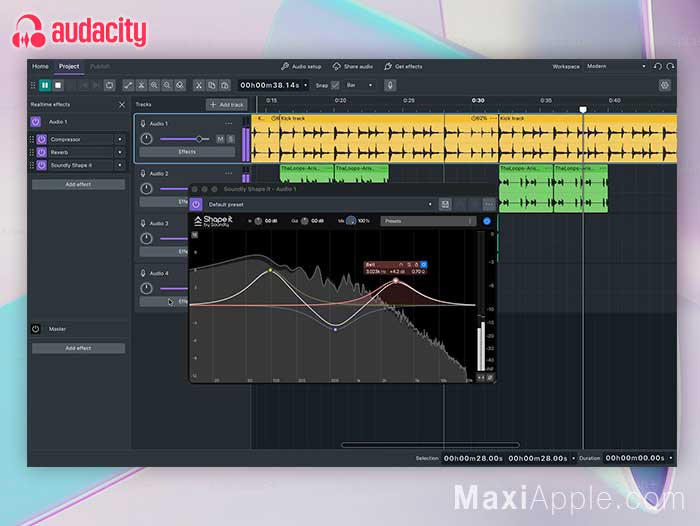Click the pan knob on Audio 4 track

(146, 288)
